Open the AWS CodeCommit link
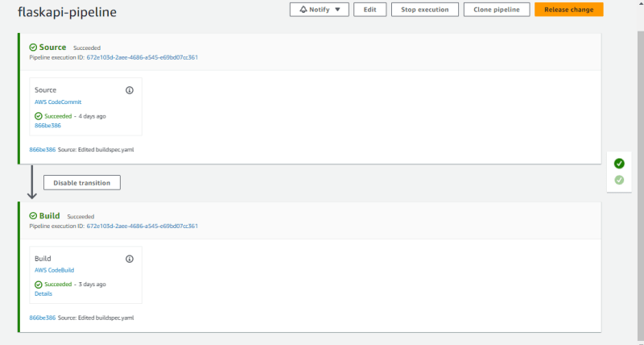The image size is (644, 345). click(58, 102)
